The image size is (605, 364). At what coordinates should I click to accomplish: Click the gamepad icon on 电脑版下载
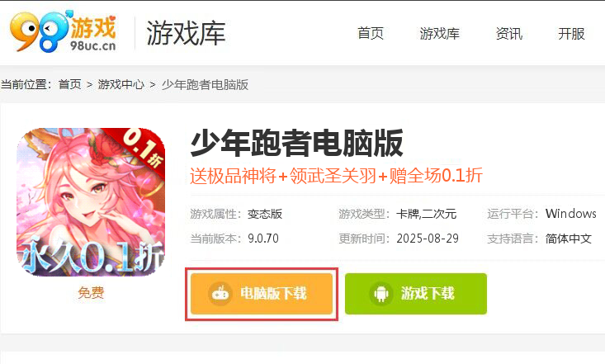point(220,294)
